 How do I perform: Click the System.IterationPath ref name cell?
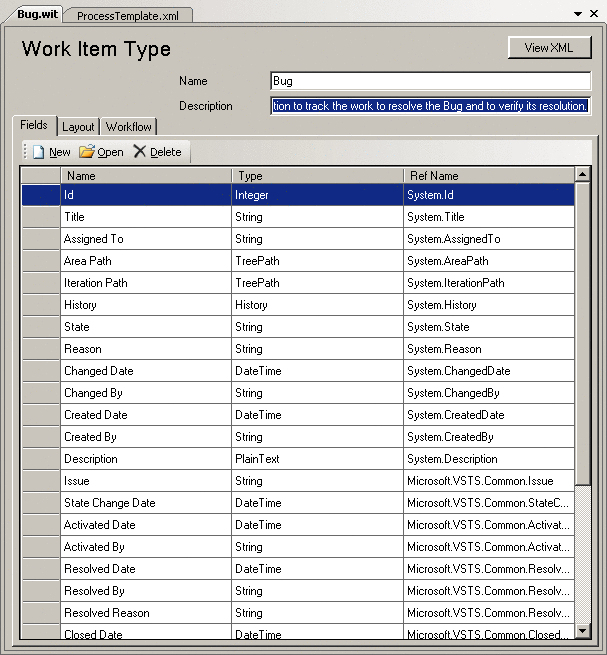[x=489, y=283]
